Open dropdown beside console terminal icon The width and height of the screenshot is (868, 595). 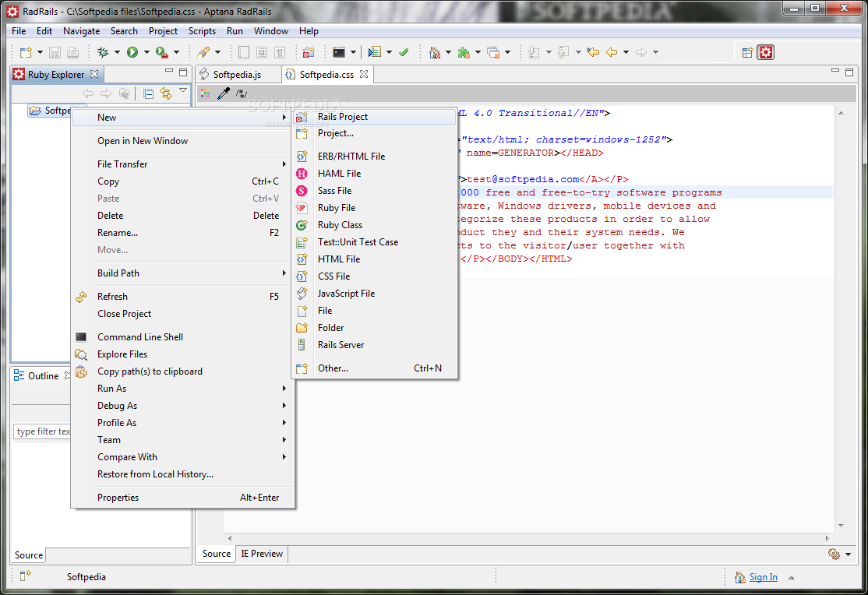click(353, 52)
